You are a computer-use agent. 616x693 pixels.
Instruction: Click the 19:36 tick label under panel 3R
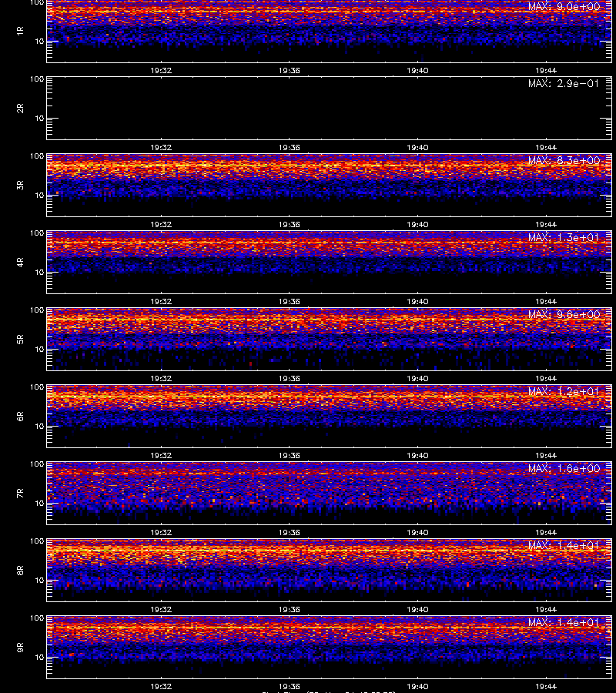[x=289, y=225]
